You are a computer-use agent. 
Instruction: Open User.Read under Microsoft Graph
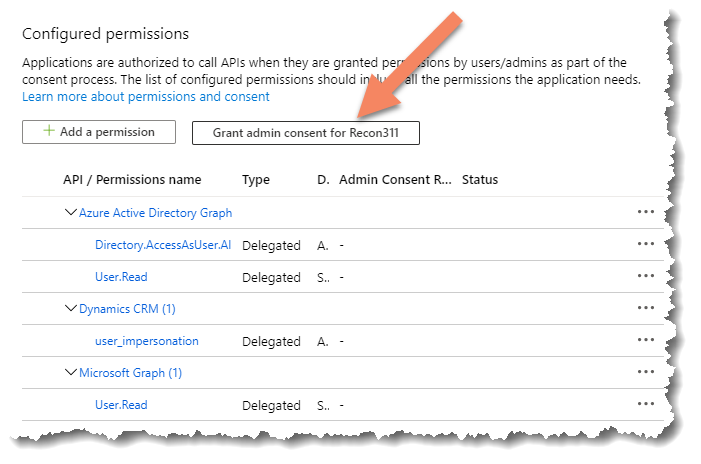[x=121, y=405]
